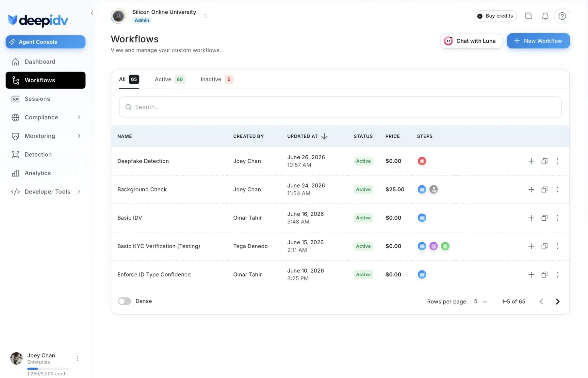Open the Deepfake Detection workflow name
This screenshot has width=588, height=378.
point(143,161)
